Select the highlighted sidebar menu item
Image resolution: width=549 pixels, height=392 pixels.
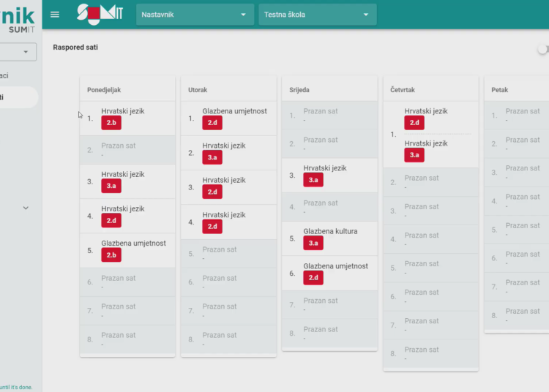(18, 97)
